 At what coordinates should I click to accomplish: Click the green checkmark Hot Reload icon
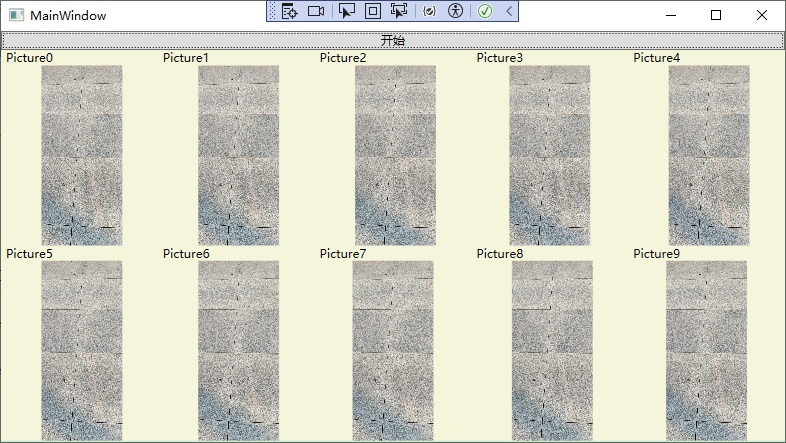[485, 11]
